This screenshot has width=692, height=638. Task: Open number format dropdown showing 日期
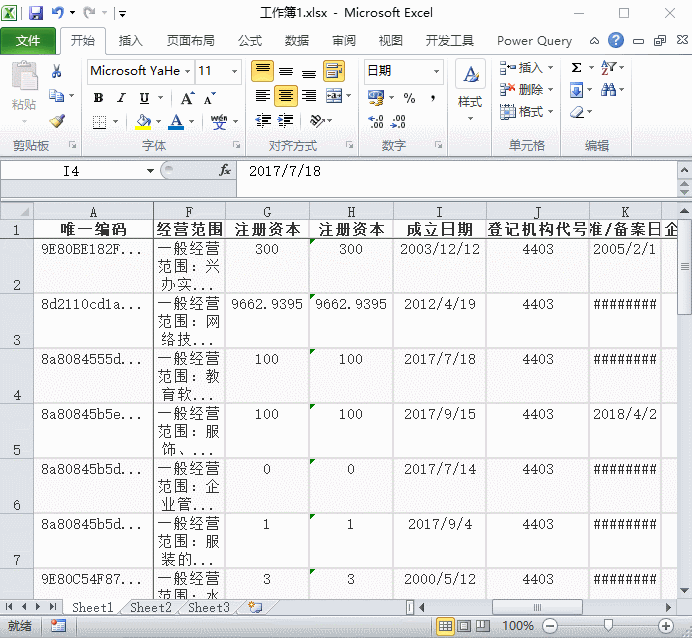coord(436,71)
